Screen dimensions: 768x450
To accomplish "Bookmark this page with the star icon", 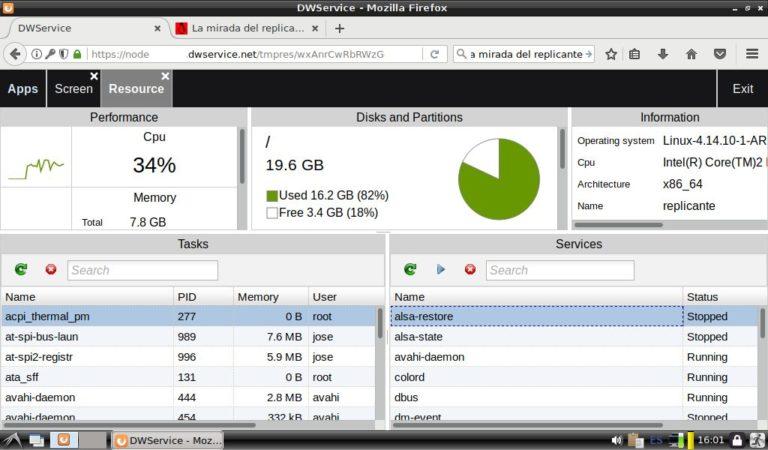I will click(611, 54).
